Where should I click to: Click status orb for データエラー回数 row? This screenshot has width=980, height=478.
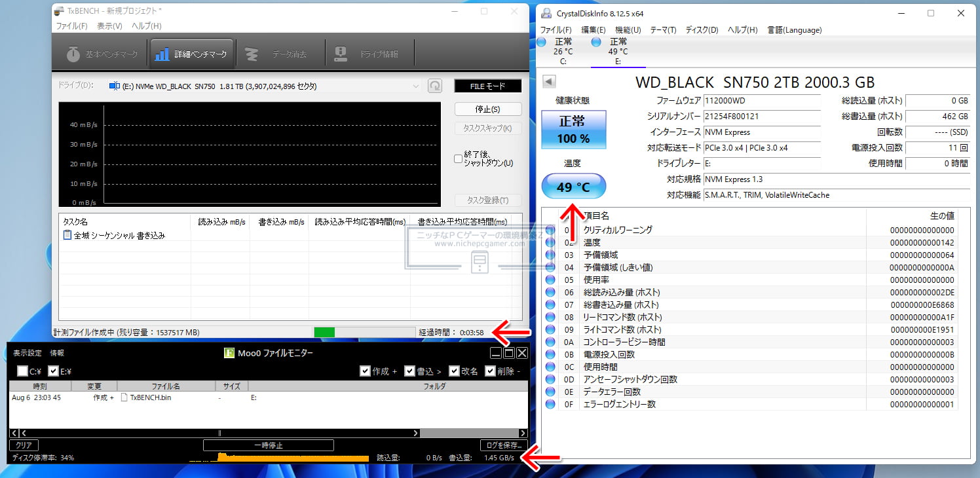pyautogui.click(x=550, y=392)
